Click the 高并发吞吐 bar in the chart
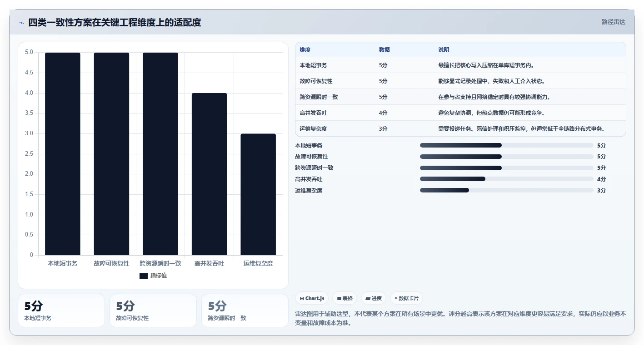This screenshot has width=644, height=345. 209,174
